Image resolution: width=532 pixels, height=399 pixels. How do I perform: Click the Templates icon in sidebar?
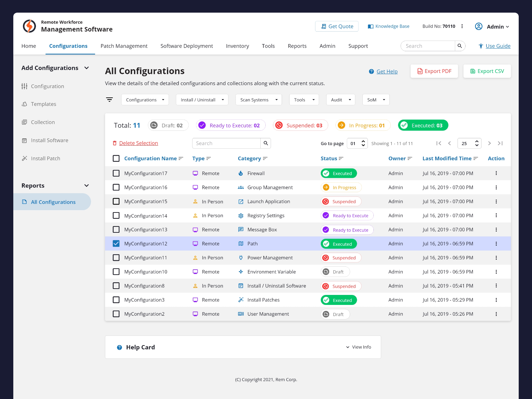pyautogui.click(x=25, y=104)
